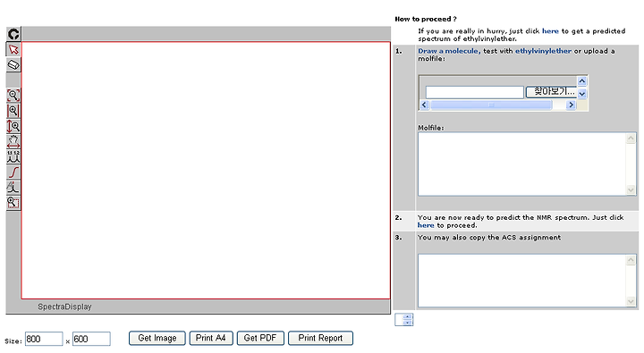Viewport: 644px width, 353px height.
Task: Click the 'here' link for predicted ethylvinylether spectrum
Action: pos(550,31)
